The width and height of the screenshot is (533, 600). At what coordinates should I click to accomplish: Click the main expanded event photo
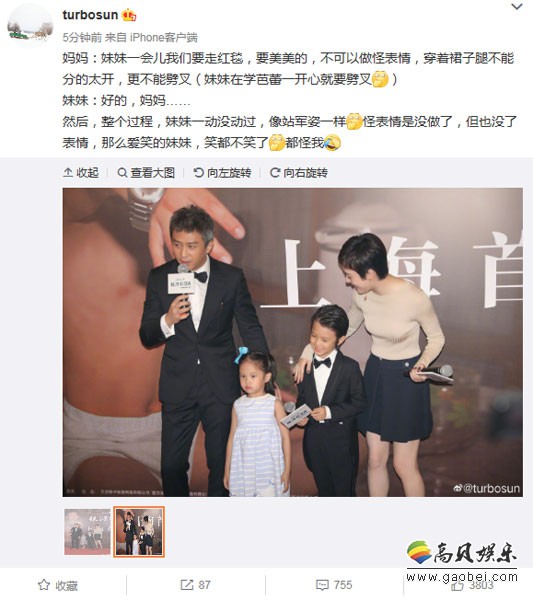[293, 342]
